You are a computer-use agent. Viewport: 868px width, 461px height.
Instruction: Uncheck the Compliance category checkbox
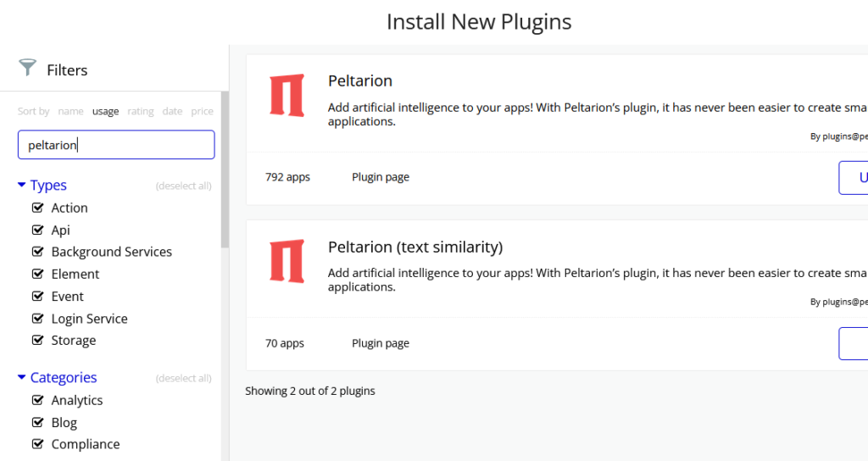[37, 444]
